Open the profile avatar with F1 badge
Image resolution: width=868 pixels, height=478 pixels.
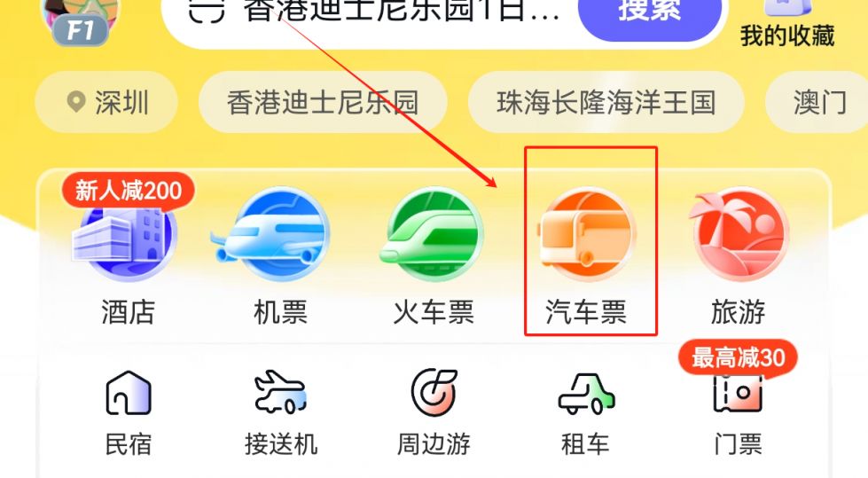(x=81, y=21)
